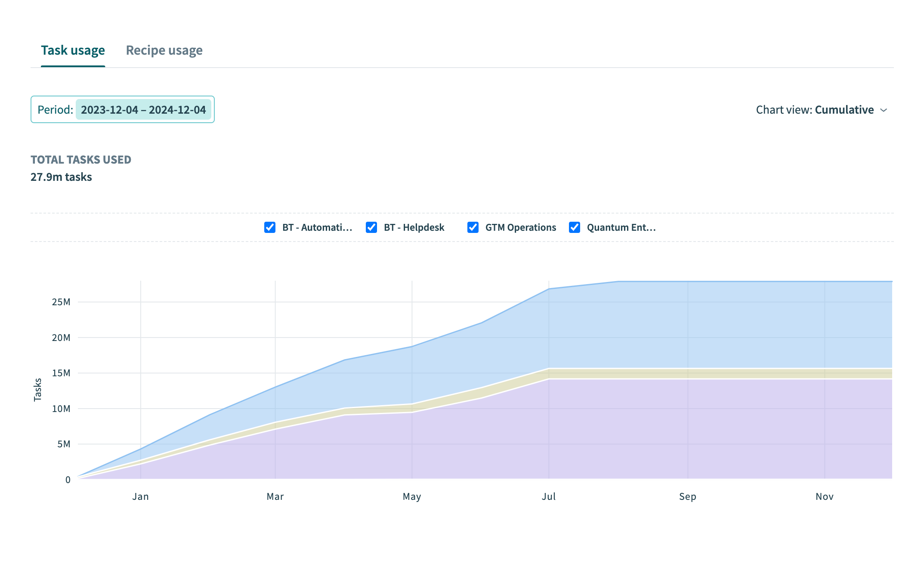
Task: Click the Jul axis label
Action: click(549, 496)
